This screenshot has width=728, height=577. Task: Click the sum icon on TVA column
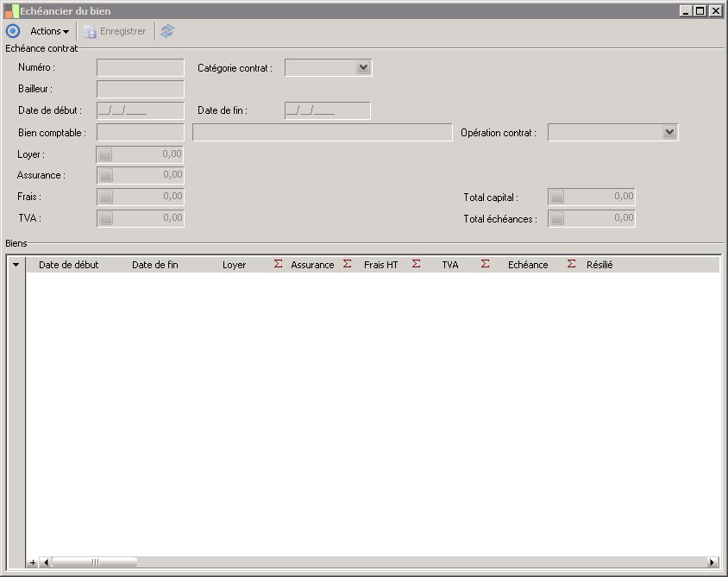[485, 264]
